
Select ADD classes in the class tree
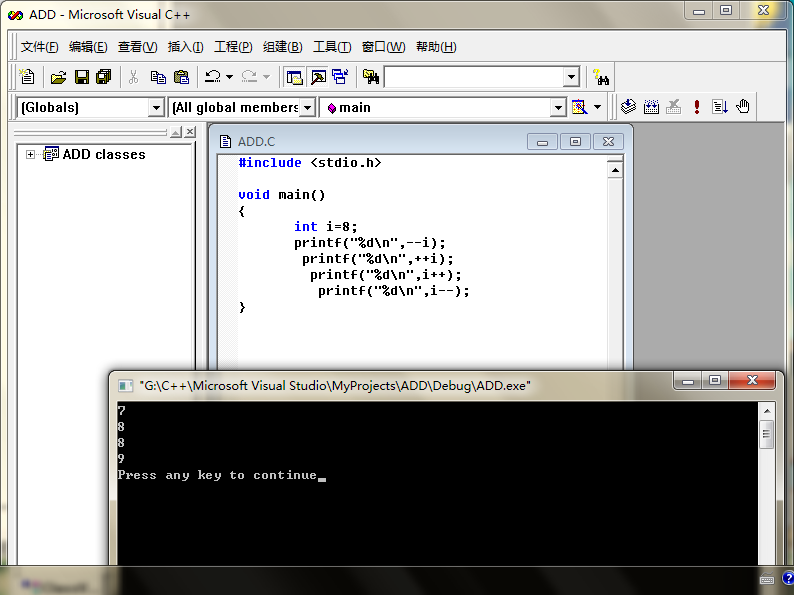[x=104, y=154]
